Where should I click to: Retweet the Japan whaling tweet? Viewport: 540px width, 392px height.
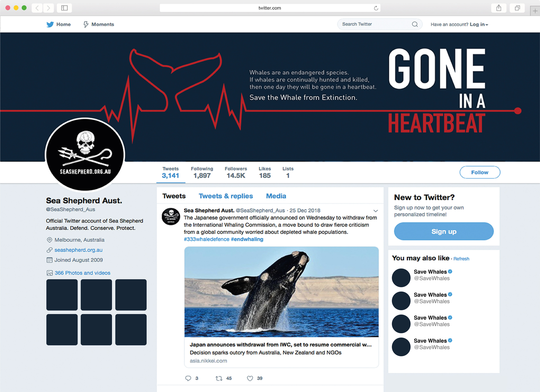(x=219, y=378)
